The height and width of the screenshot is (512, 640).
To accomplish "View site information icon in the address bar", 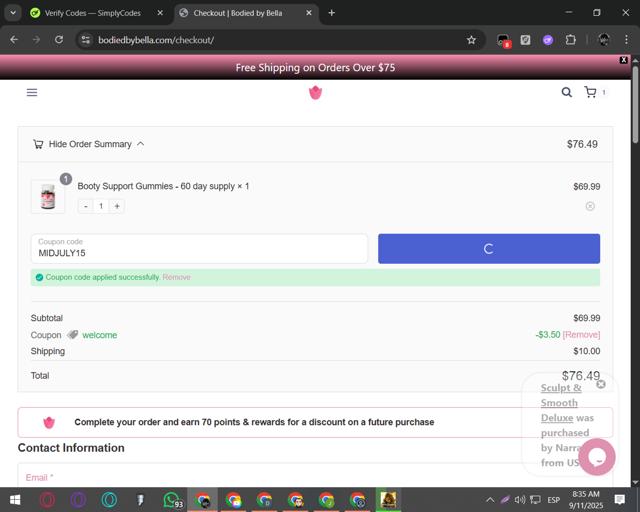I will tap(85, 40).
